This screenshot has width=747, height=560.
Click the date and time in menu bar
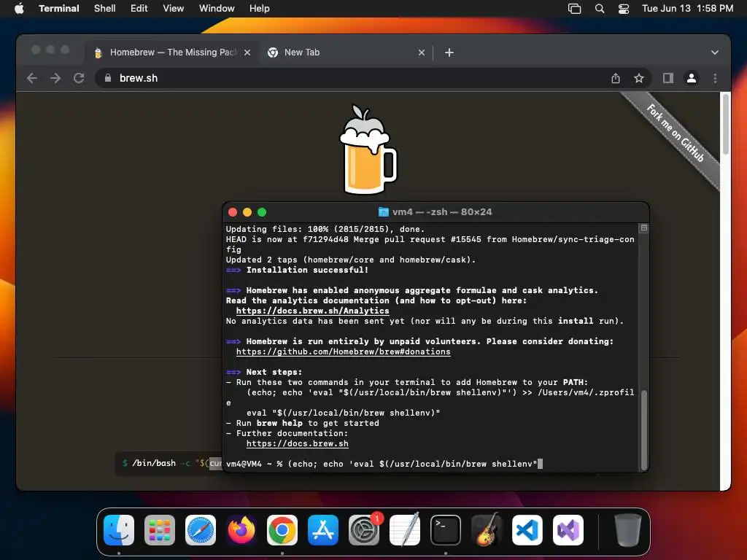tap(687, 8)
